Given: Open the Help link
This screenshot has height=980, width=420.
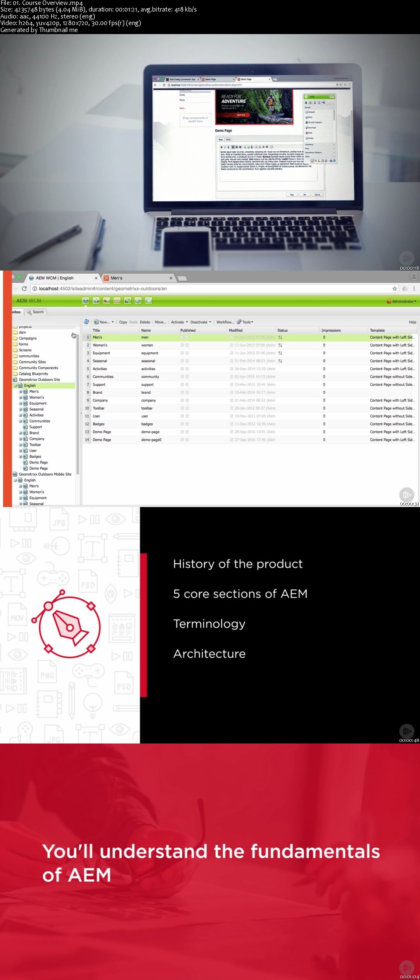Looking at the screenshot, I should pyautogui.click(x=413, y=322).
